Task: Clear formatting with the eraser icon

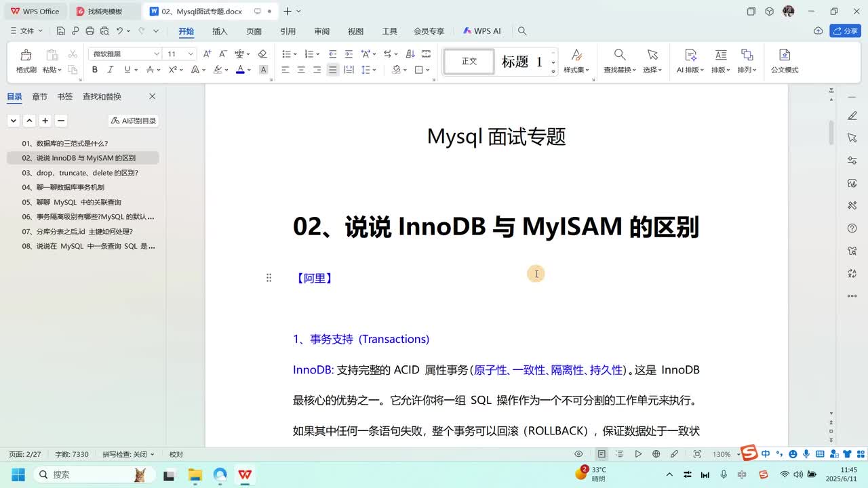Action: (x=262, y=54)
